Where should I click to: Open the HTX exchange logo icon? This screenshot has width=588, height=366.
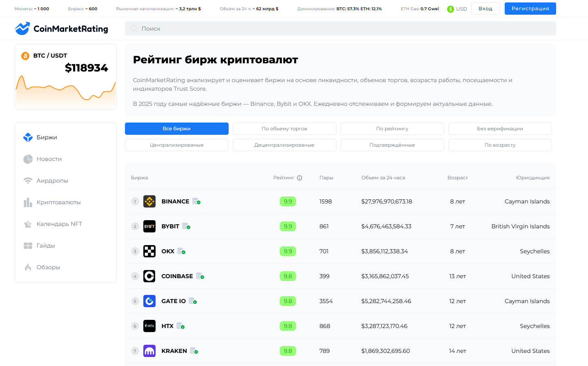tap(149, 326)
